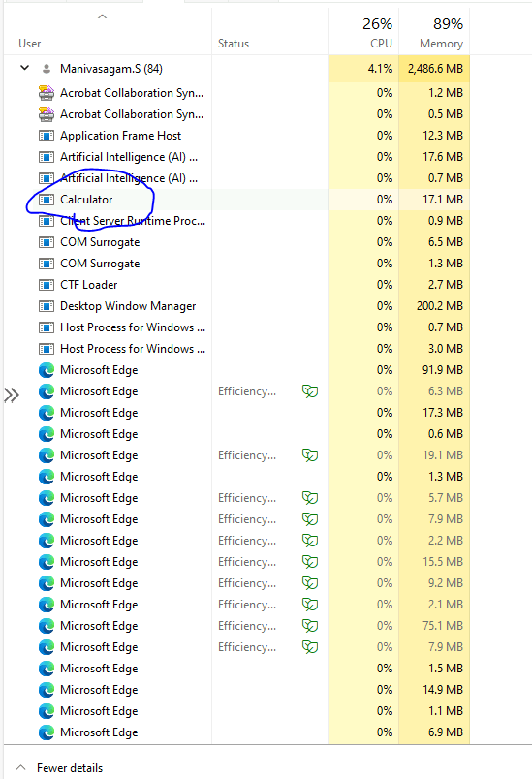532x779 pixels.
Task: Select the CTF Loader process name
Action: click(89, 285)
